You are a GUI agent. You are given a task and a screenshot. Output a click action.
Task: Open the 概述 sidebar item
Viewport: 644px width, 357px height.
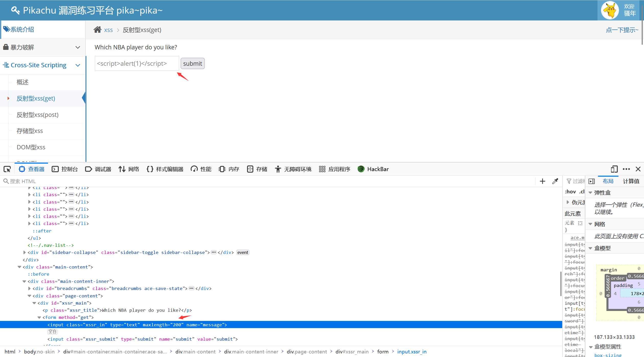[x=22, y=82]
